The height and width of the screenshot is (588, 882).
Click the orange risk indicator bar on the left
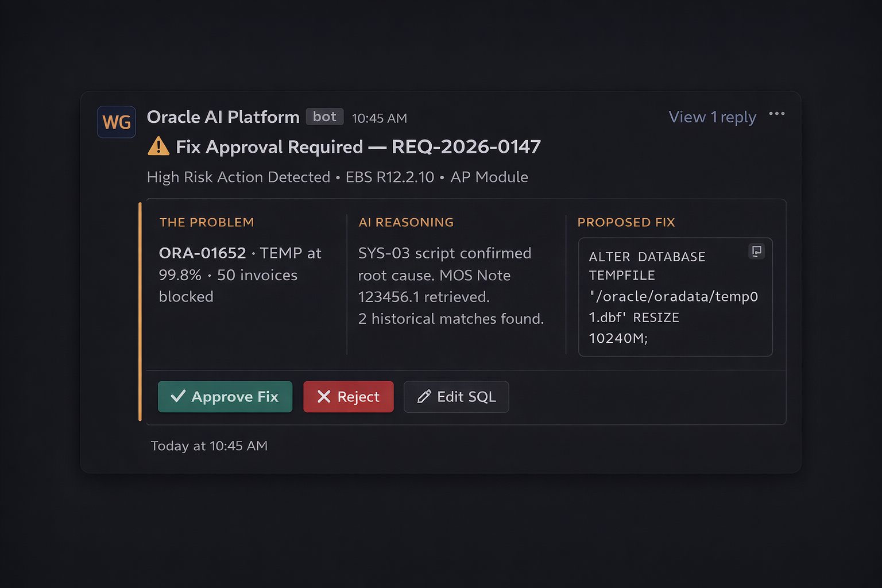point(141,310)
